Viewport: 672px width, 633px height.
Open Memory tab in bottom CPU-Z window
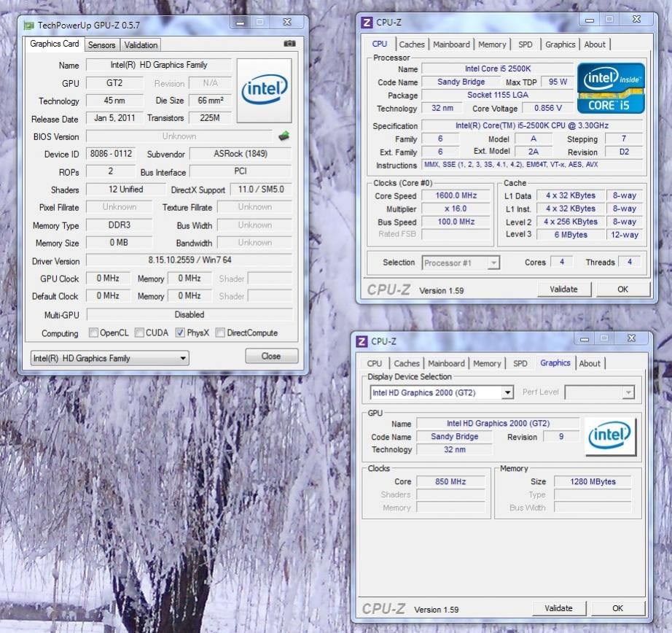click(x=486, y=363)
